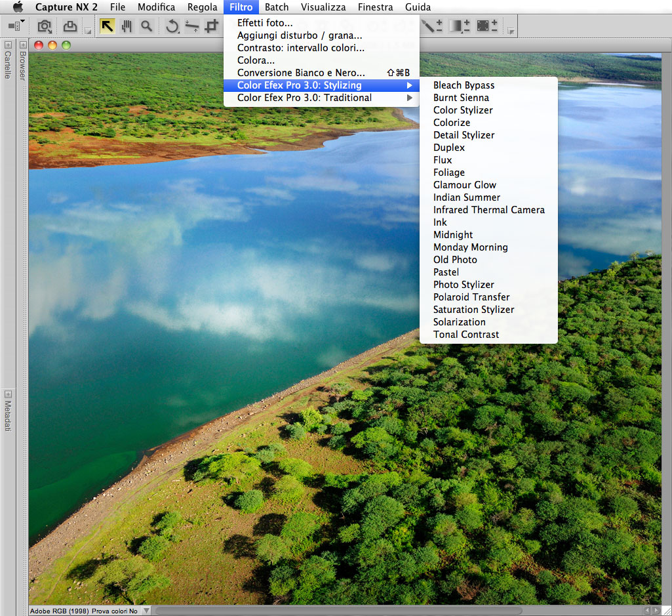The height and width of the screenshot is (616, 672).
Task: Select Bleach Bypass filter
Action: (x=488, y=85)
